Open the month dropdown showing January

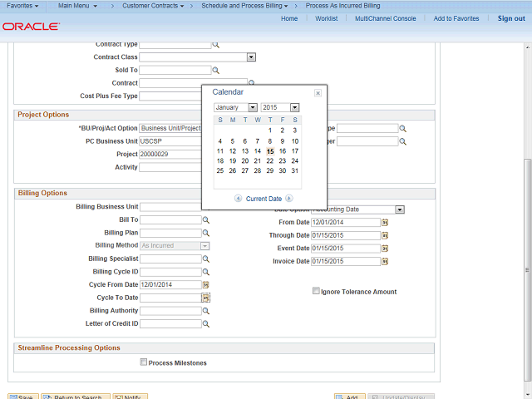coord(253,107)
